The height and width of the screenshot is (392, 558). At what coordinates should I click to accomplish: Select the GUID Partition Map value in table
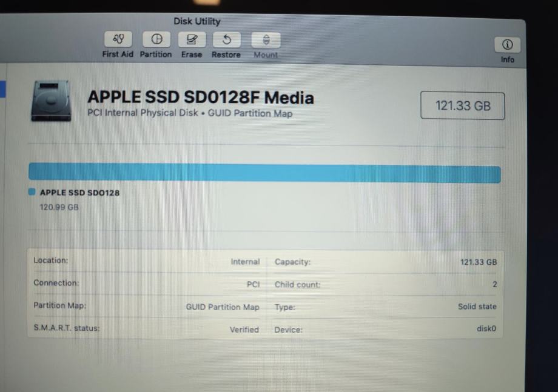click(223, 307)
